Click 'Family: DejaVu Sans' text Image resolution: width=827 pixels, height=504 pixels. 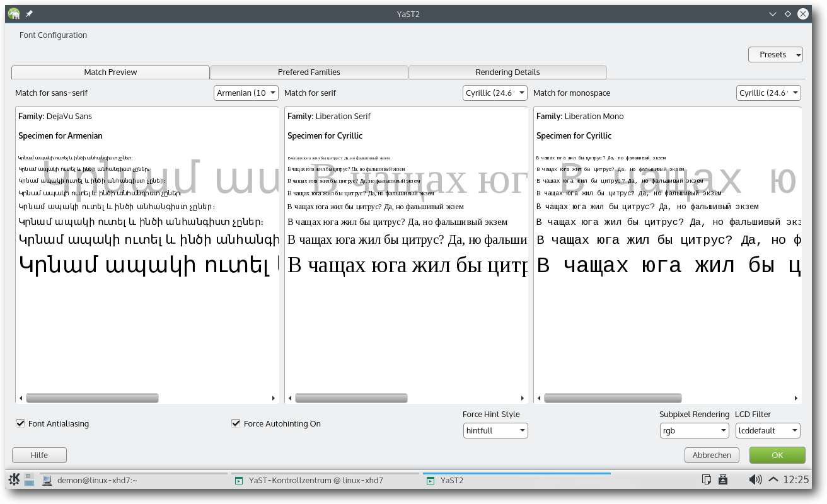click(55, 116)
